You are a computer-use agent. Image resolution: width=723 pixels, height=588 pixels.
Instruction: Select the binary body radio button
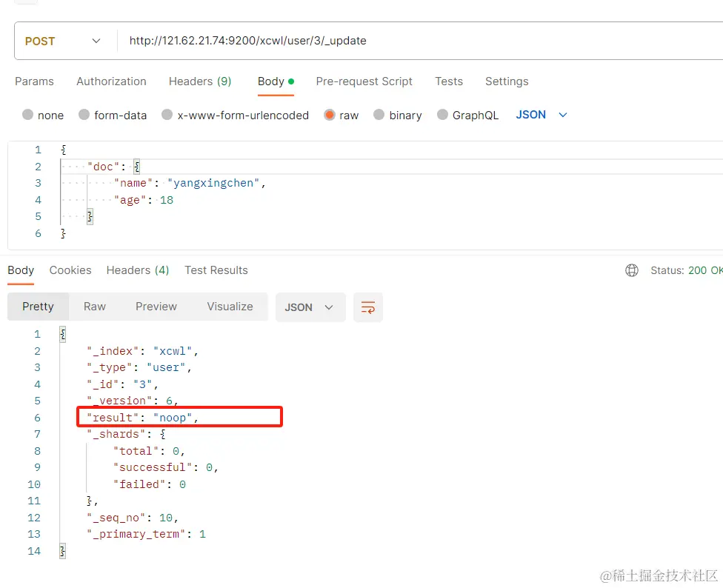[x=379, y=115]
